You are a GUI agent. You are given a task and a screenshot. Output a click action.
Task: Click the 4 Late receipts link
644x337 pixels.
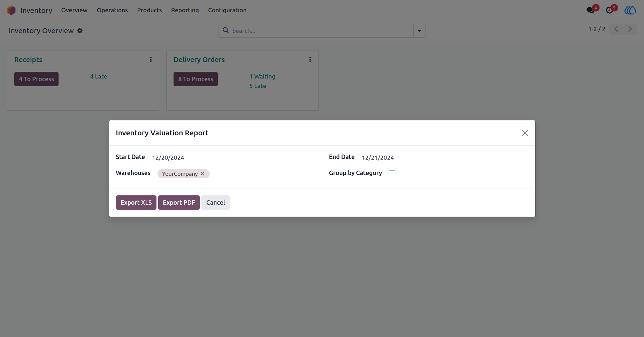point(99,76)
